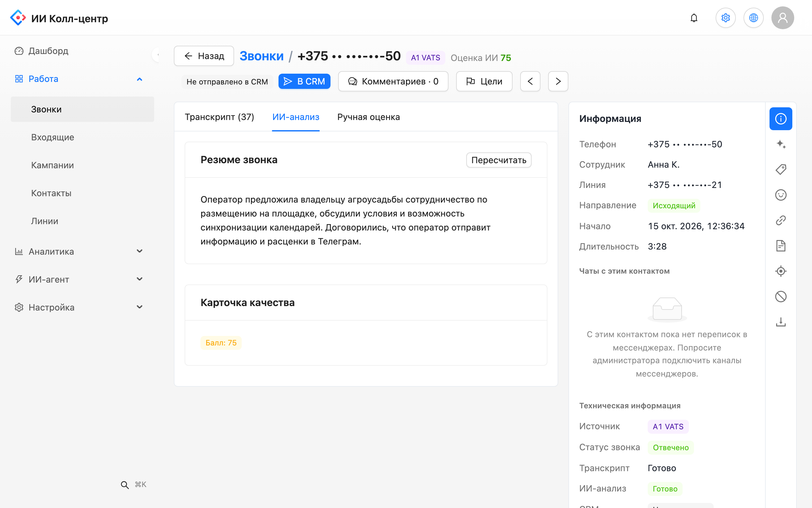Click the Балл: 75 badge
The image size is (812, 508).
coord(221,343)
